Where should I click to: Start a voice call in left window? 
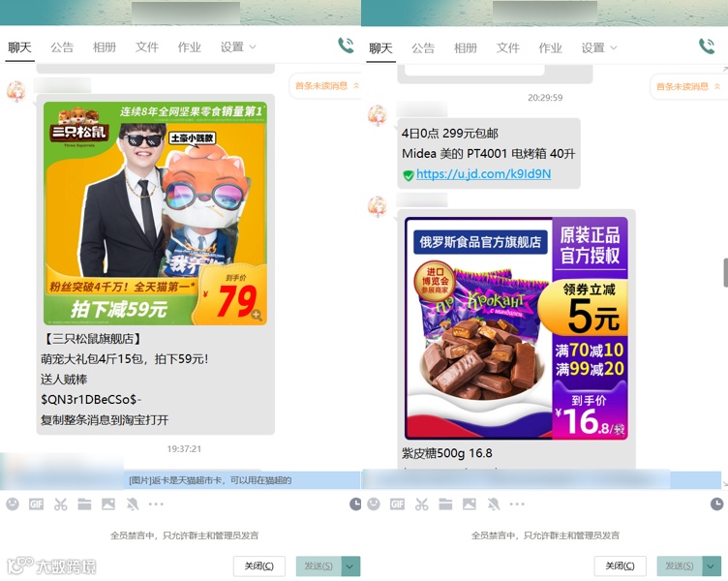point(346,46)
